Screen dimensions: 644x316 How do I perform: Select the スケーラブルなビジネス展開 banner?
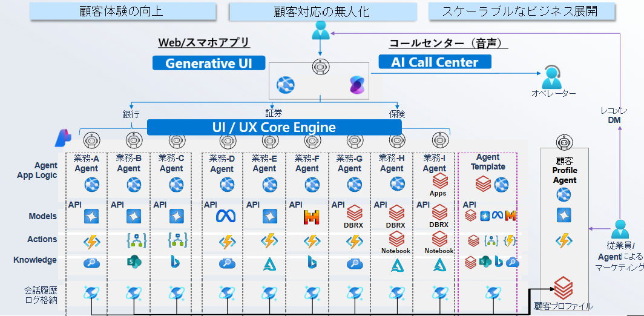point(522,11)
